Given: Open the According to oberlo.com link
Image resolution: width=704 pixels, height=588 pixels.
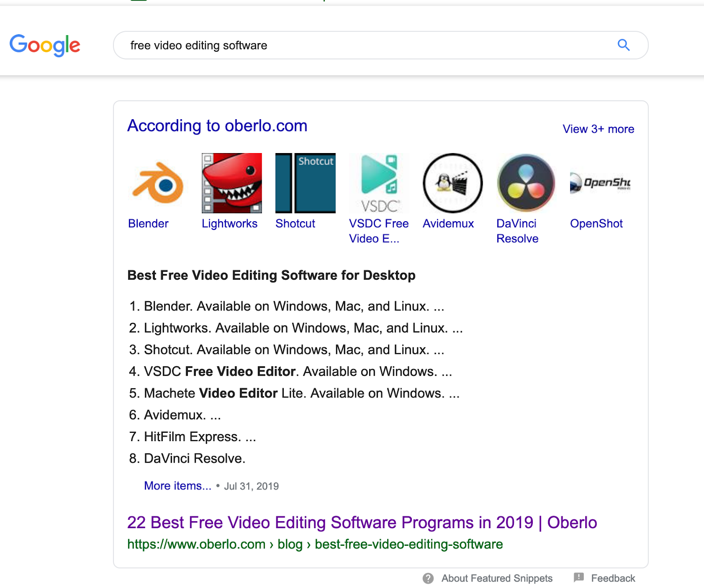Looking at the screenshot, I should [x=217, y=126].
